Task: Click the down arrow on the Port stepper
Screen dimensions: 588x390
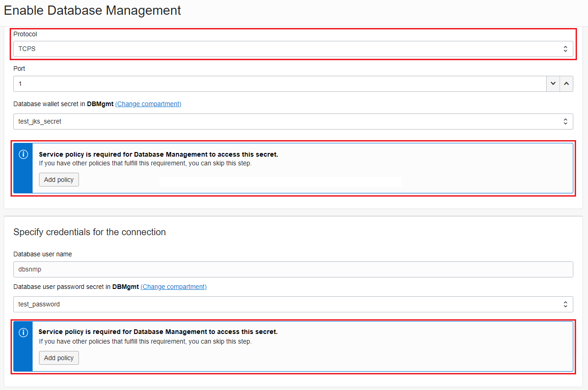Action: [554, 84]
